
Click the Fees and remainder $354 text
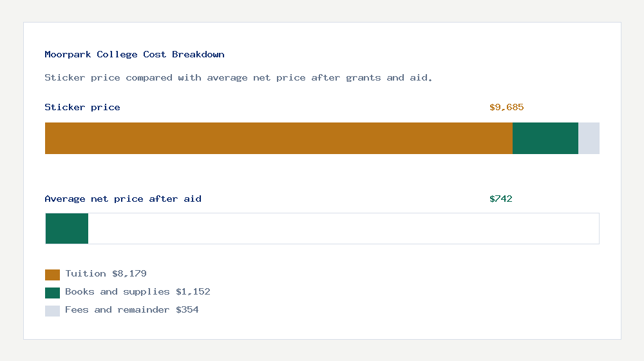(132, 310)
